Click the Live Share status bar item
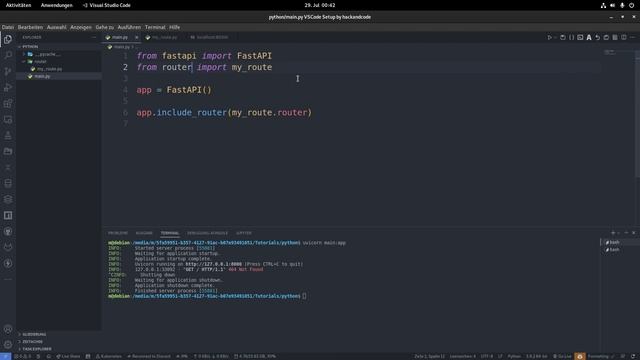This screenshot has height=360, width=640. pyautogui.click(x=68, y=356)
